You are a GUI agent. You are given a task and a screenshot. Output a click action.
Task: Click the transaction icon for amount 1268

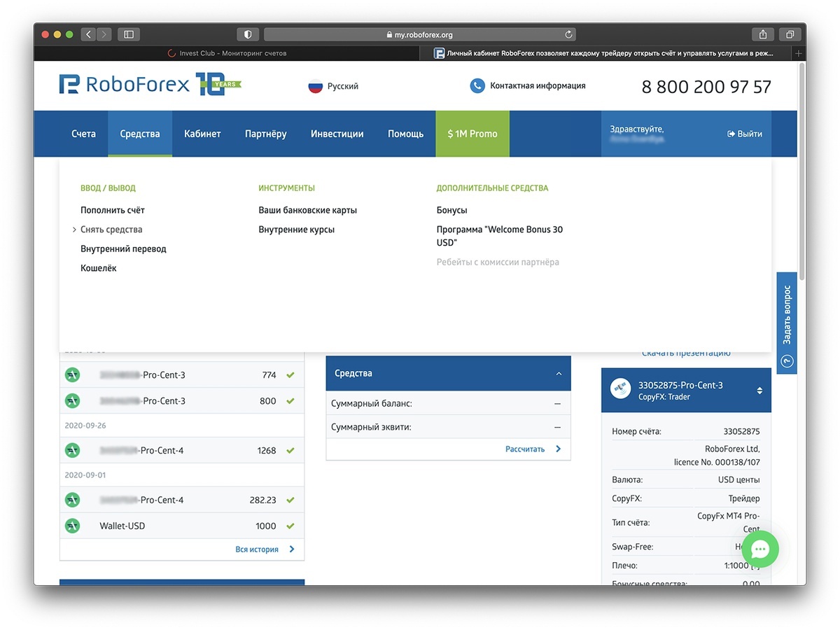(72, 450)
